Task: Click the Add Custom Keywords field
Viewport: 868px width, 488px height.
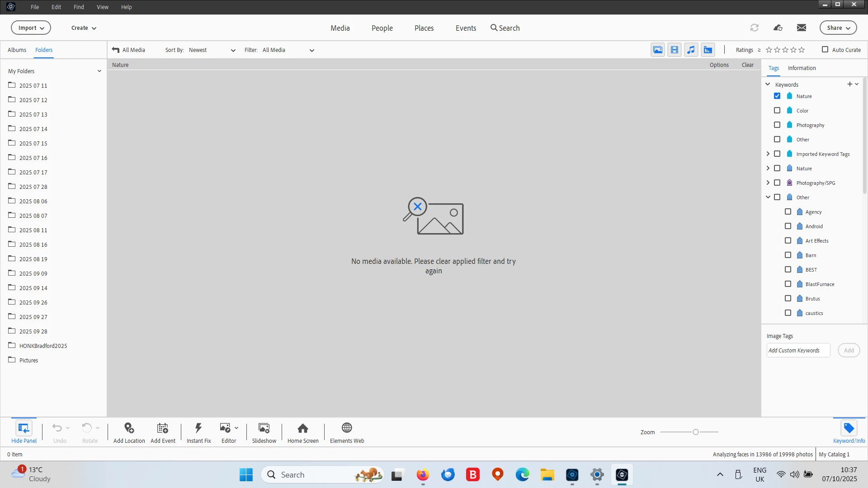Action: tap(798, 350)
